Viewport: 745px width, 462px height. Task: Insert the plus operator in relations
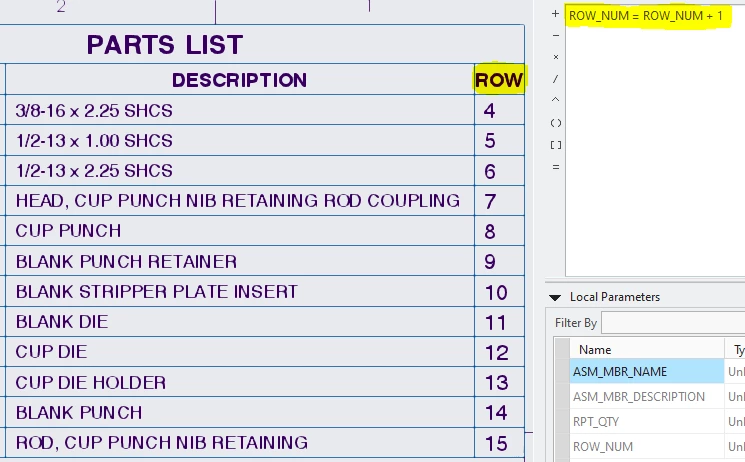555,14
